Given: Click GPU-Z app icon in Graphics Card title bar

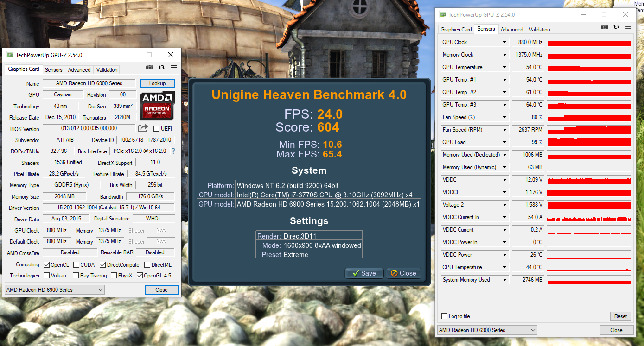Looking at the screenshot, I should pyautogui.click(x=10, y=55).
